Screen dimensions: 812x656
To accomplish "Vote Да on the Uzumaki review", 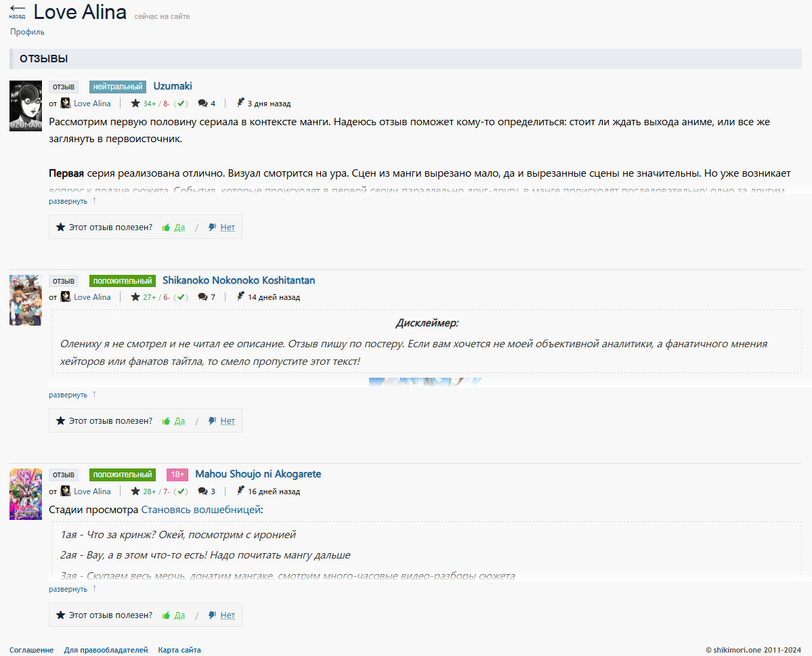I will tap(179, 227).
